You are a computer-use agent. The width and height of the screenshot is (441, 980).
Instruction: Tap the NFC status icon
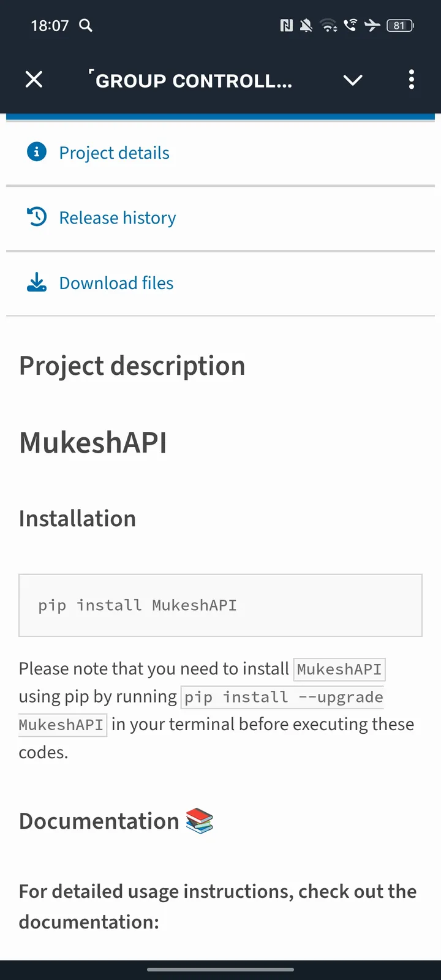pos(286,25)
